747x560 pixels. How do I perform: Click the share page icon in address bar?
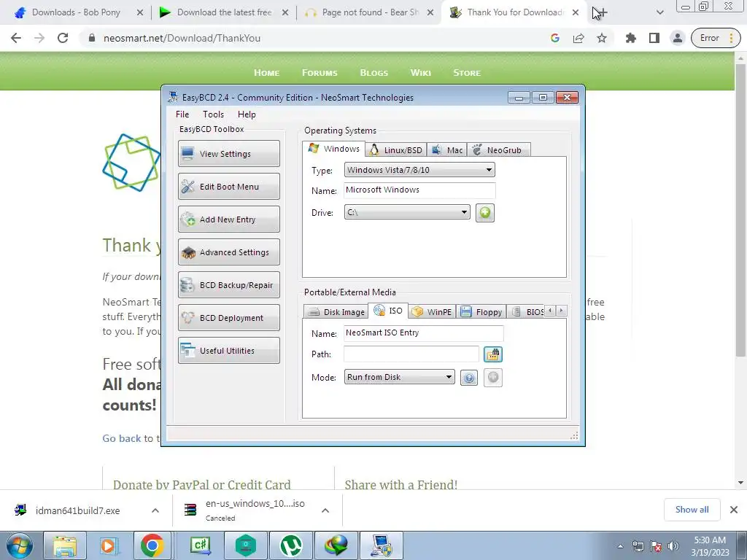point(578,38)
